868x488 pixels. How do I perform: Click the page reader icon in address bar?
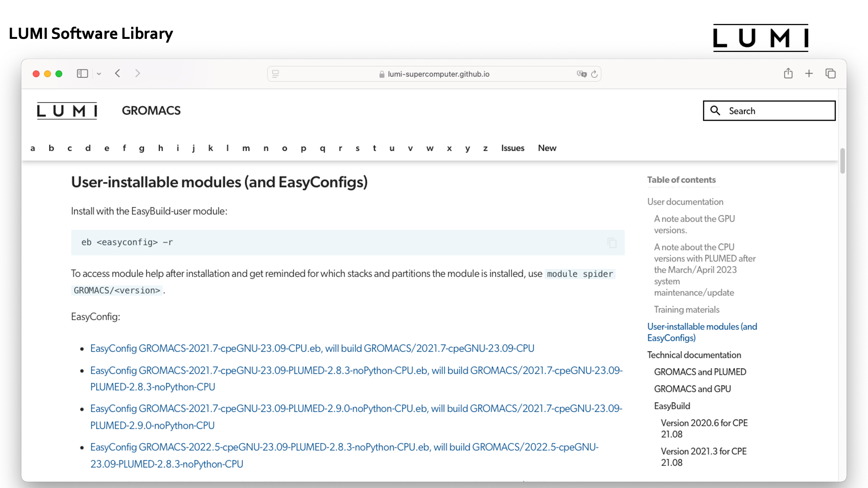pos(275,74)
